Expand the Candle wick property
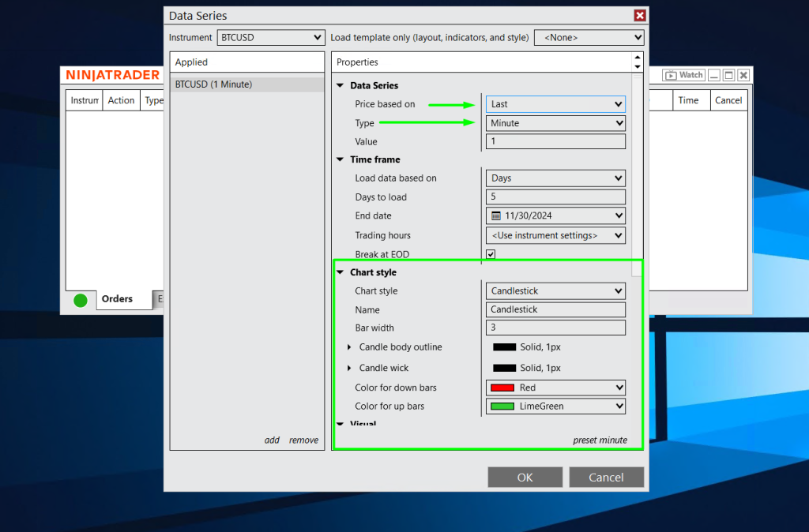This screenshot has width=809, height=532. pos(349,368)
